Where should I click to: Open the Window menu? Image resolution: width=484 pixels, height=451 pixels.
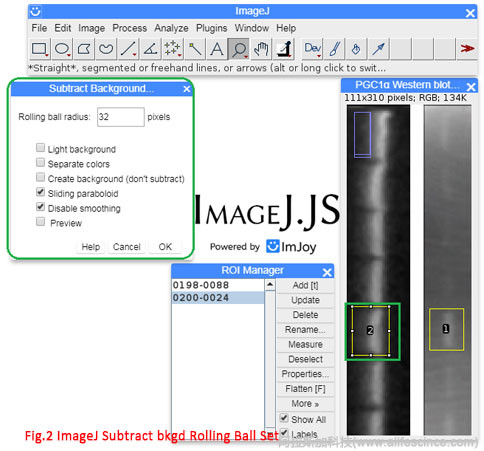(x=252, y=28)
